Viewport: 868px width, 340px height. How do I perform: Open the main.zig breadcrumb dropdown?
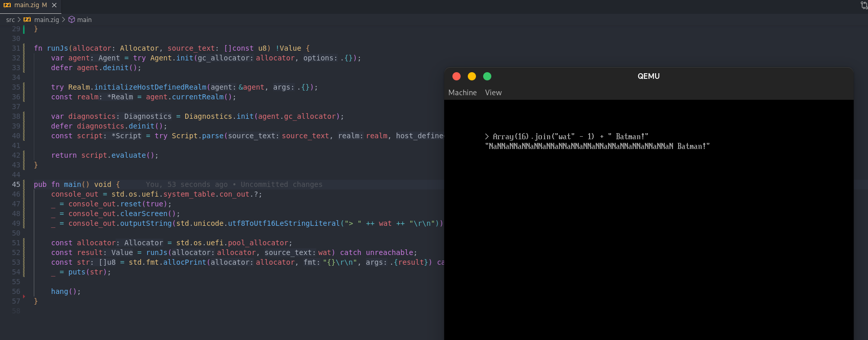[47, 19]
